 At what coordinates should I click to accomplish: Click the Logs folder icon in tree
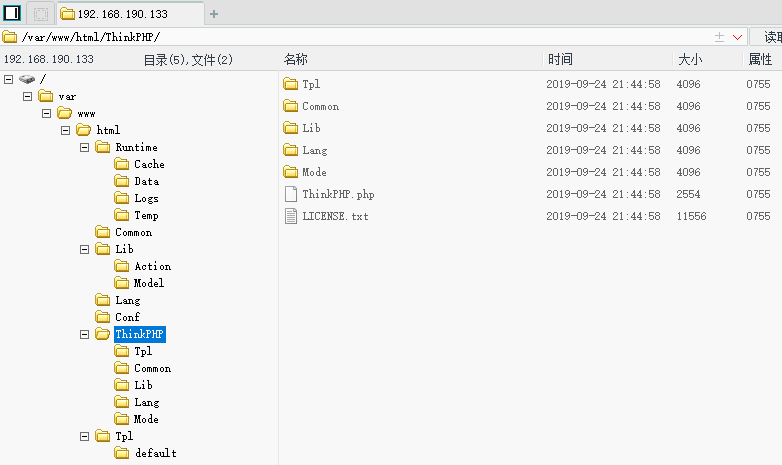[x=122, y=198]
